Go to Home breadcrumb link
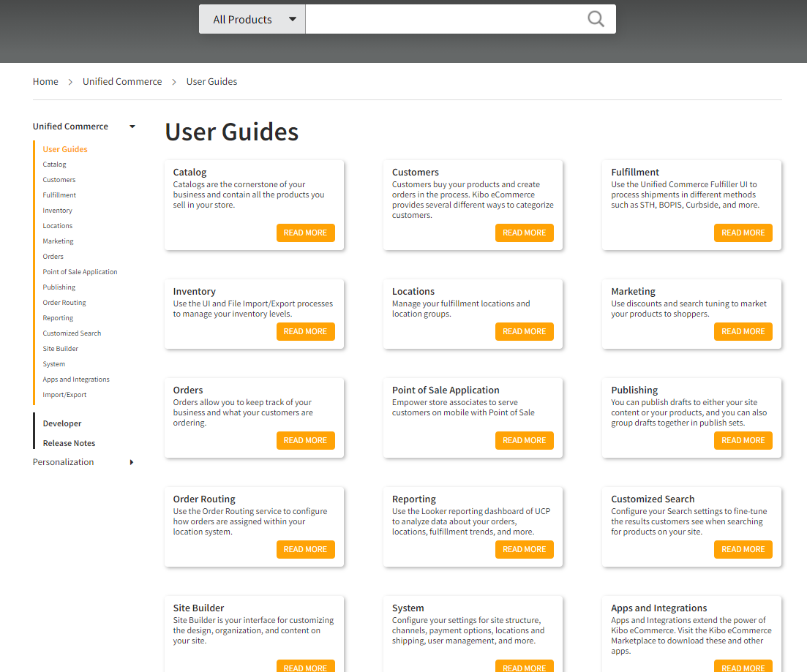Viewport: 807px width, 672px height. coord(45,81)
